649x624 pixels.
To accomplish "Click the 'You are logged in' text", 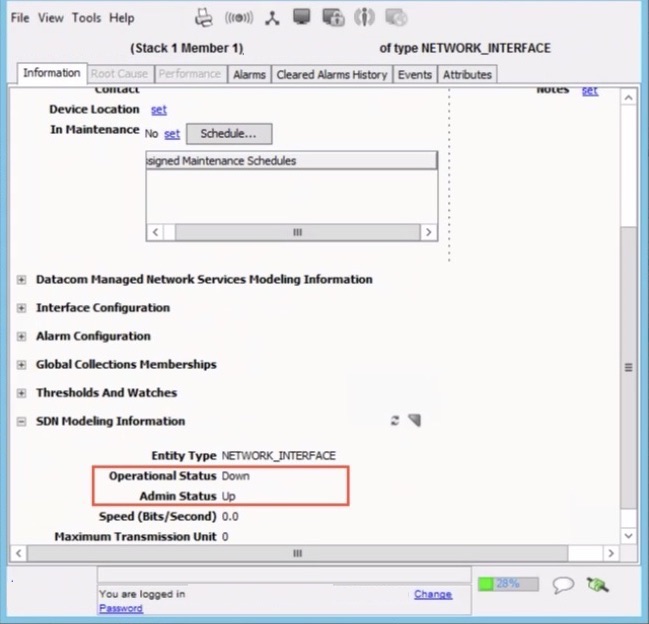I will 142,594.
